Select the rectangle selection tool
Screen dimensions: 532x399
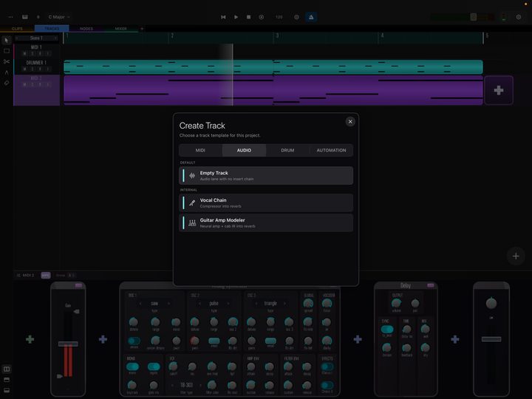pos(7,51)
